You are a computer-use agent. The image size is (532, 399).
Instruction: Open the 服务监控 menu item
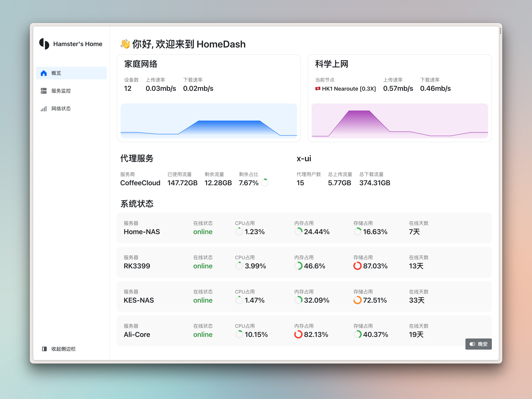tap(61, 91)
